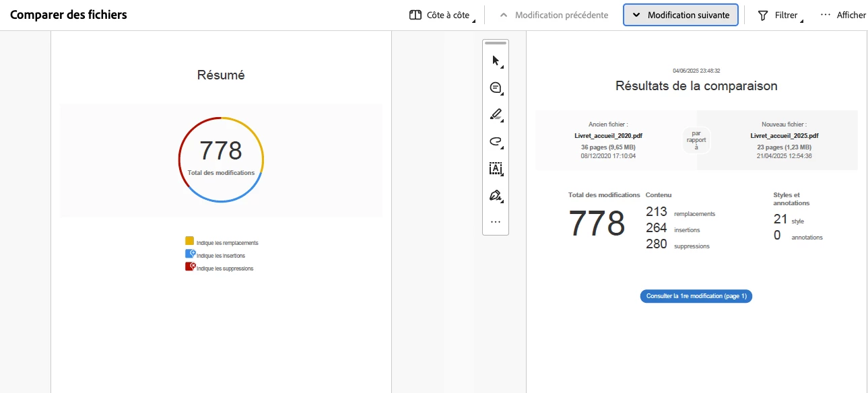Click the 23 pages (1,23 MB) text
This screenshot has width=868, height=393.
tap(784, 147)
